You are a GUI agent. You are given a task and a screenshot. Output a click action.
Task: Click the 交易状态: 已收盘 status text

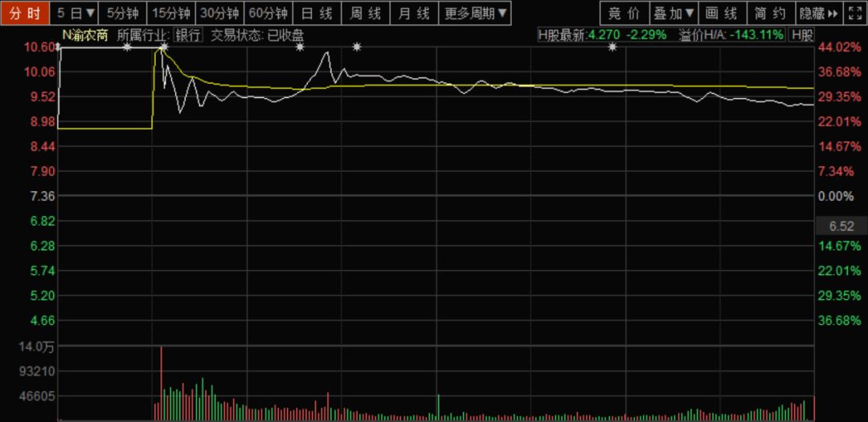(x=257, y=36)
